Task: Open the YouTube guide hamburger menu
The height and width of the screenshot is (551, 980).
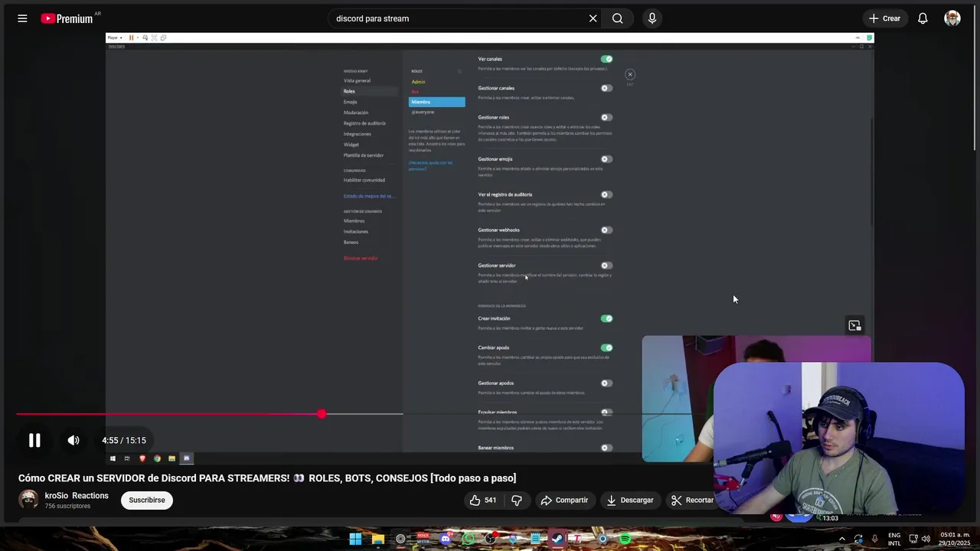Action: point(22,18)
